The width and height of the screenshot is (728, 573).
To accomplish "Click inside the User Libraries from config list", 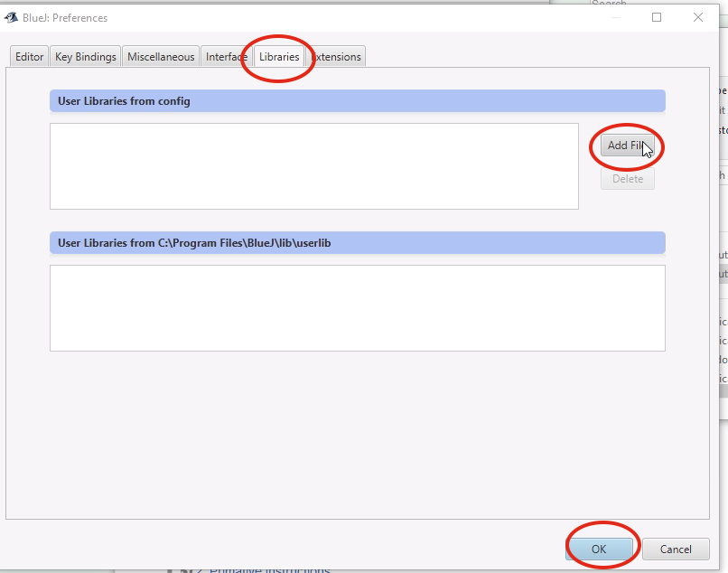I will pos(313,166).
